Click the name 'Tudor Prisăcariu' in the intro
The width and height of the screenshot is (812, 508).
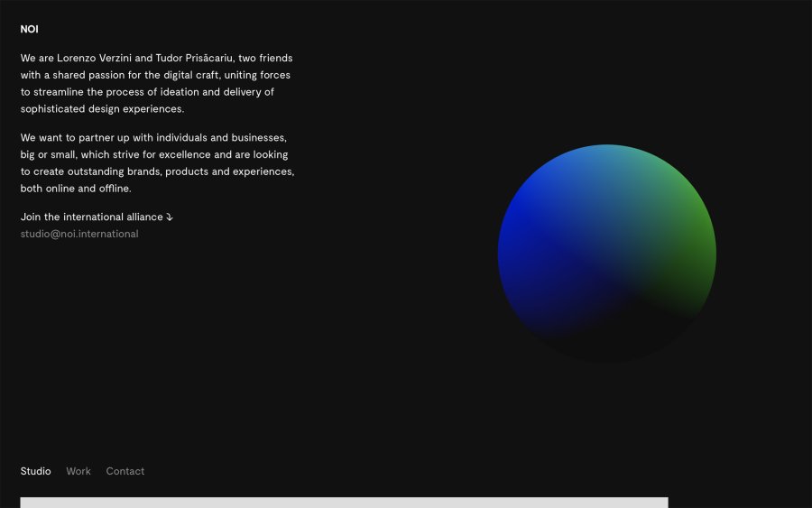(194, 58)
